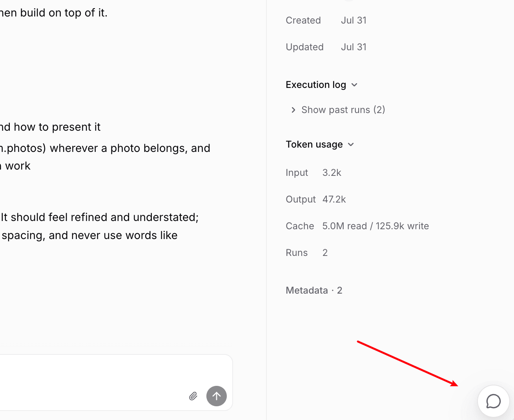Open the chat bubble floating button

pyautogui.click(x=493, y=401)
